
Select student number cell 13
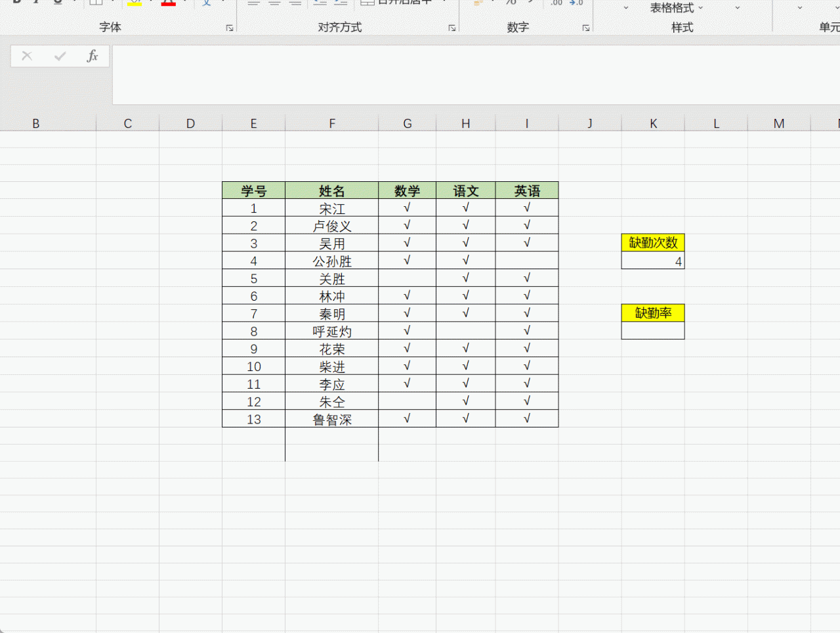pyautogui.click(x=253, y=419)
